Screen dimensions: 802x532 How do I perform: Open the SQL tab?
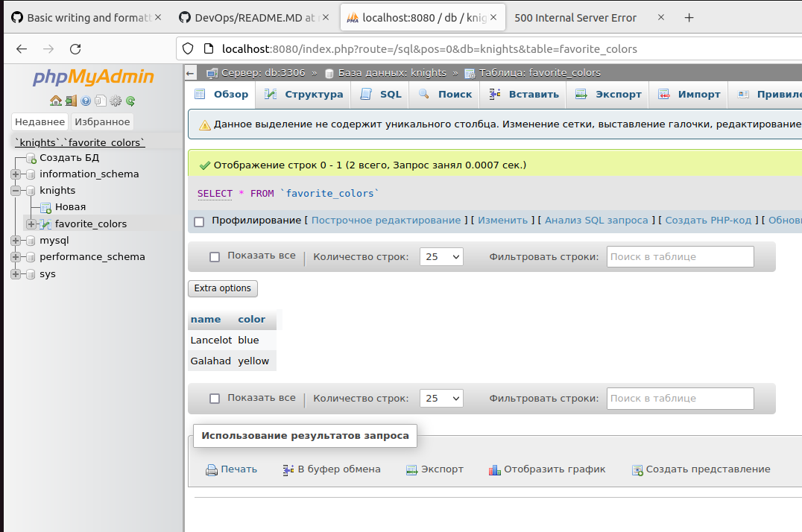pos(381,95)
